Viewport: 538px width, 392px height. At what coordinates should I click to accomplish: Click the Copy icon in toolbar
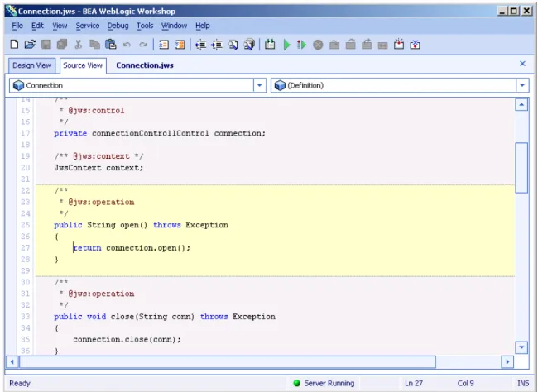[x=94, y=44]
